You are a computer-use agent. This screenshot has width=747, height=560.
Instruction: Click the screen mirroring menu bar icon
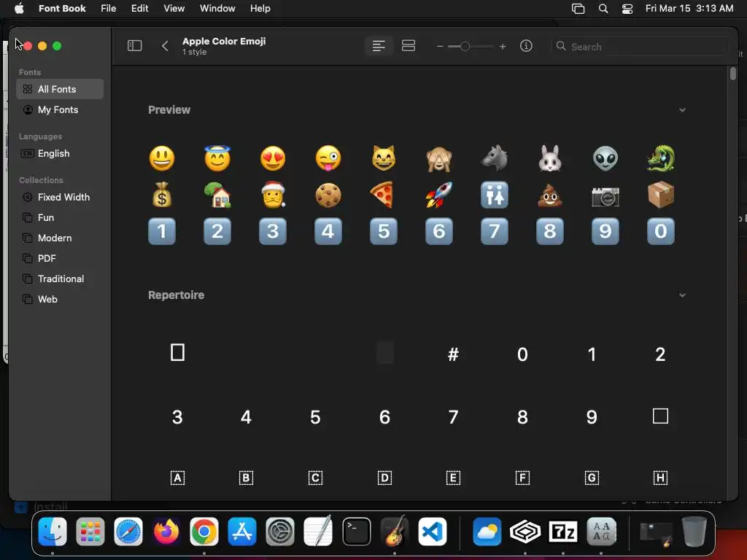pyautogui.click(x=578, y=8)
